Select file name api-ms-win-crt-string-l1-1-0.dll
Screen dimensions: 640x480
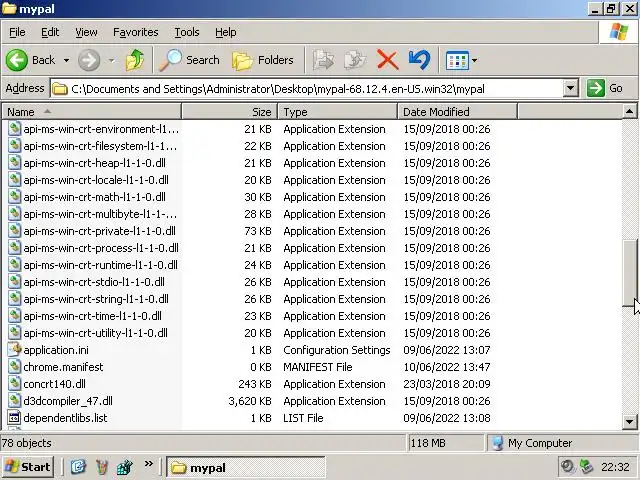point(96,299)
